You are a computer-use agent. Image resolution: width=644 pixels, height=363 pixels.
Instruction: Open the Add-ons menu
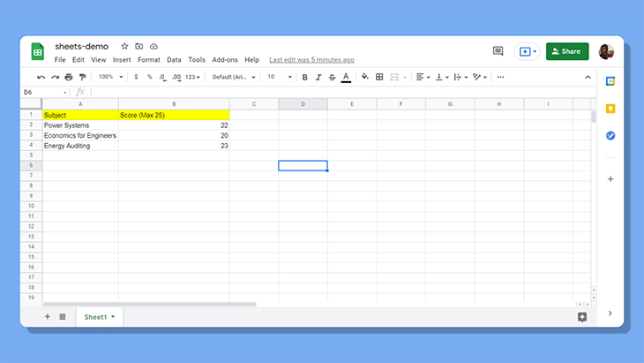(225, 59)
